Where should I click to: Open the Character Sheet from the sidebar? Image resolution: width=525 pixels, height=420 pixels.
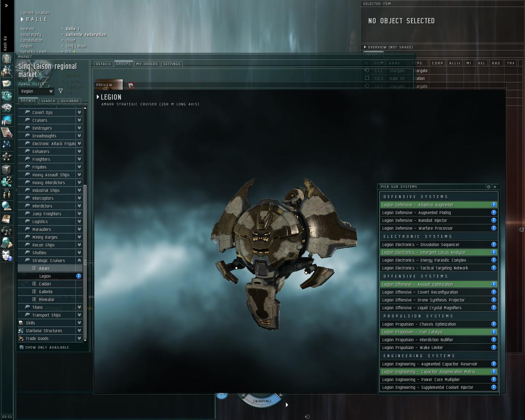[x=7, y=58]
